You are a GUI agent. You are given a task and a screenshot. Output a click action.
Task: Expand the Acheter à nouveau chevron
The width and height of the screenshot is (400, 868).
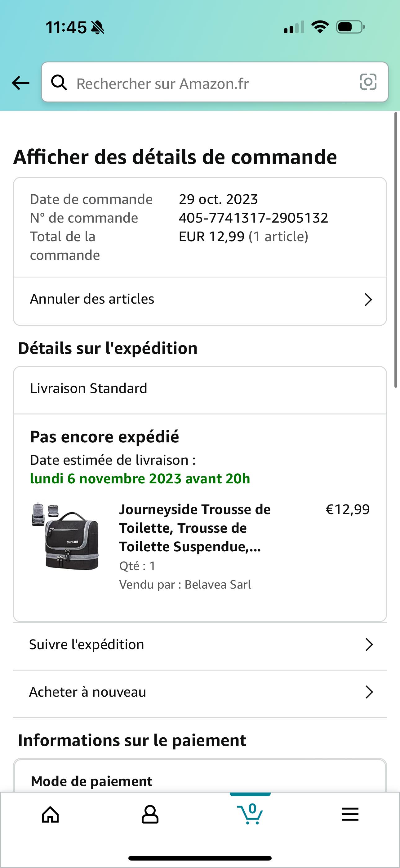coord(369,692)
